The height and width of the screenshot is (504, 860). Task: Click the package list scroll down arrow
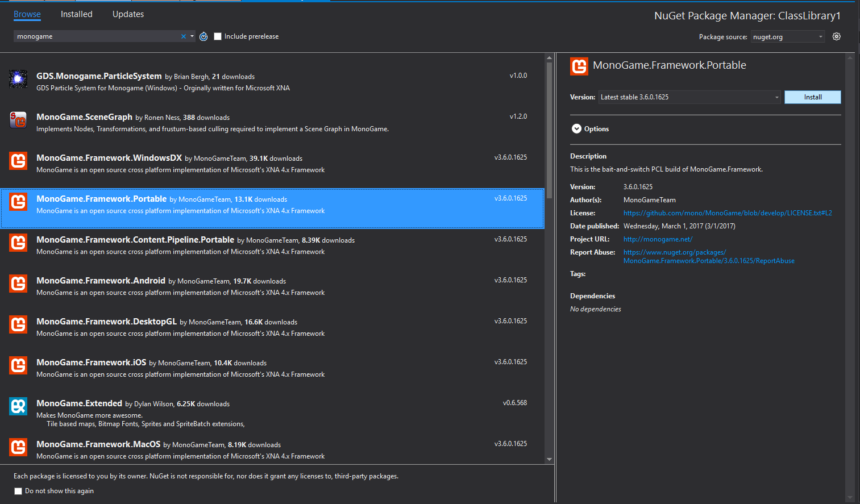(549, 459)
